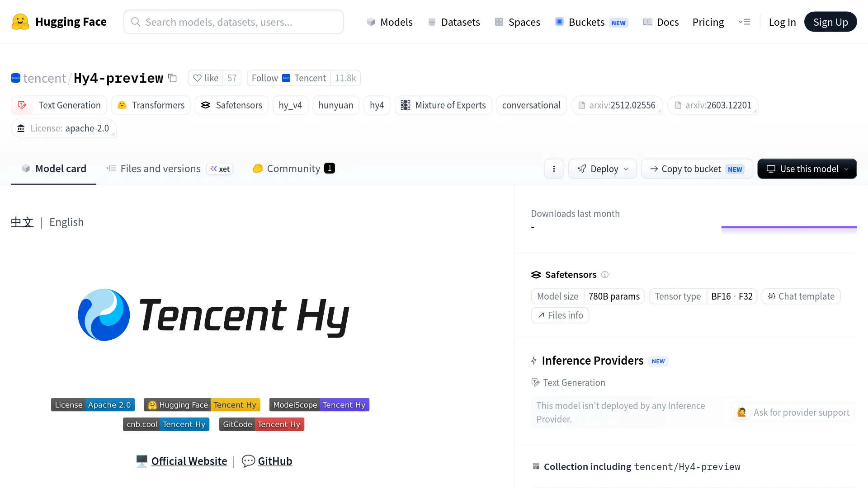Click the License Apache 2.0 badge
The height and width of the screenshot is (488, 868).
click(x=93, y=405)
